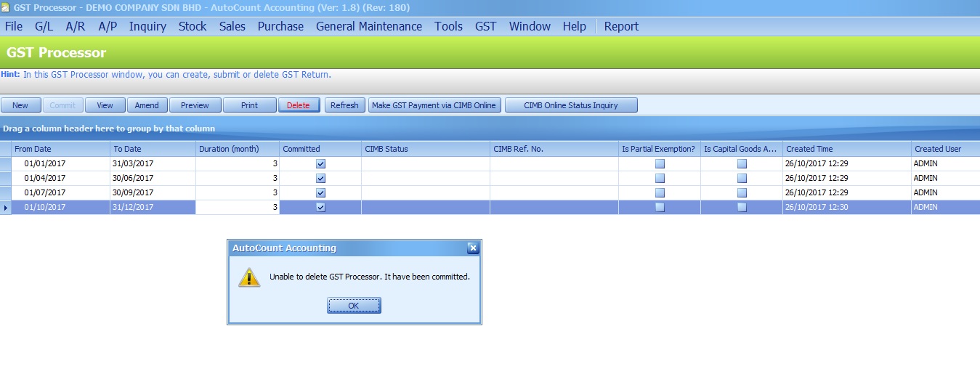Click the row indicator arrow for 01/10/2017
The image size is (980, 379).
click(x=6, y=208)
